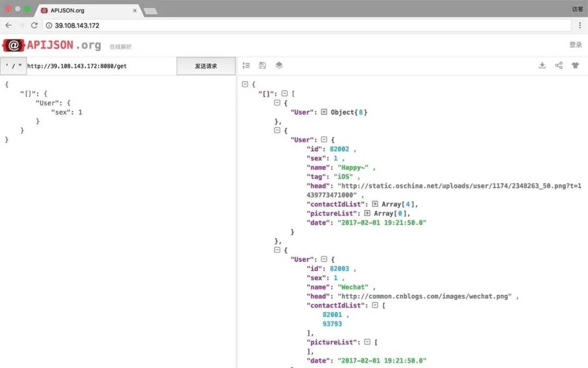This screenshot has height=368, width=588.
Task: Click the id value 82003
Action: pyautogui.click(x=339, y=268)
